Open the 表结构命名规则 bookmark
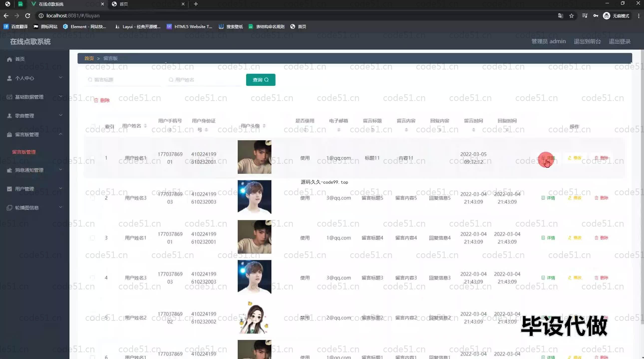 click(x=267, y=26)
